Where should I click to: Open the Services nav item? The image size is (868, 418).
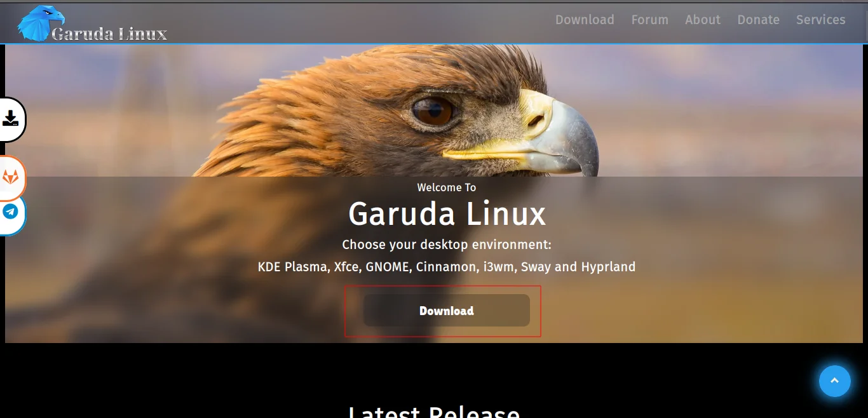pyautogui.click(x=820, y=20)
